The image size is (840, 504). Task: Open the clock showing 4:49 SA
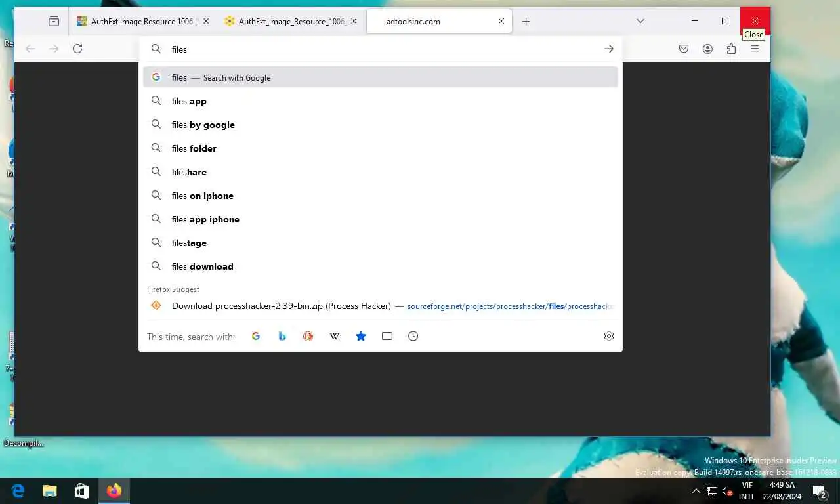point(782,491)
